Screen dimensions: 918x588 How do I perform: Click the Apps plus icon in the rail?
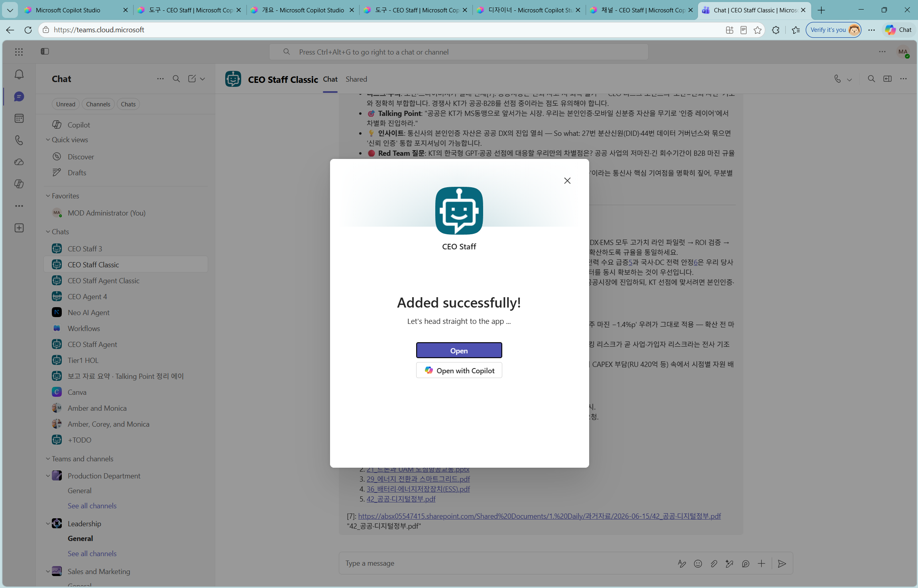coord(19,228)
